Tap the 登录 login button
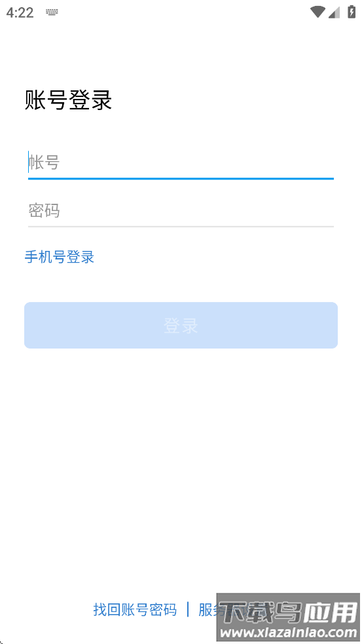 181,326
